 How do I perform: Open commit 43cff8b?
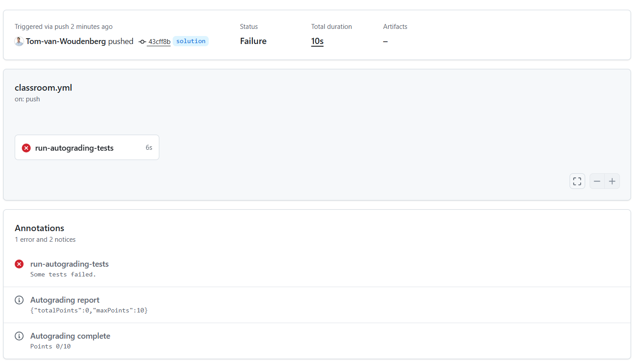[159, 41]
